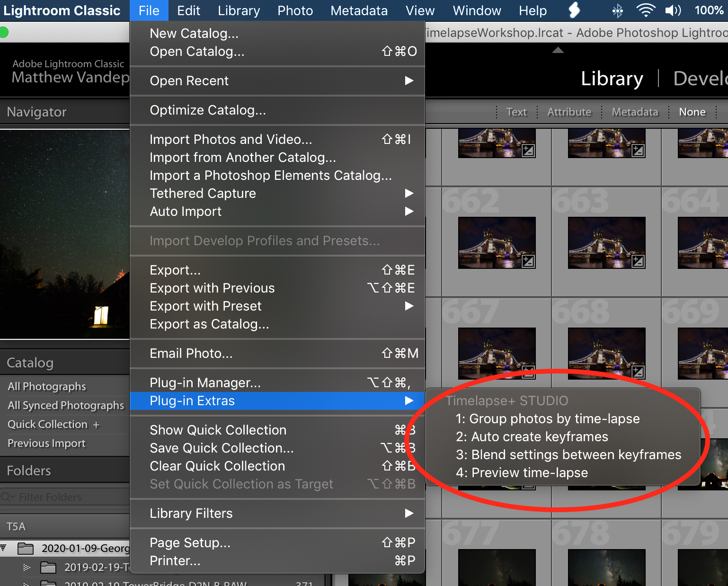Screen dimensions: 728x586
Task: Choose Import Photos and Video...
Action: tap(277, 140)
